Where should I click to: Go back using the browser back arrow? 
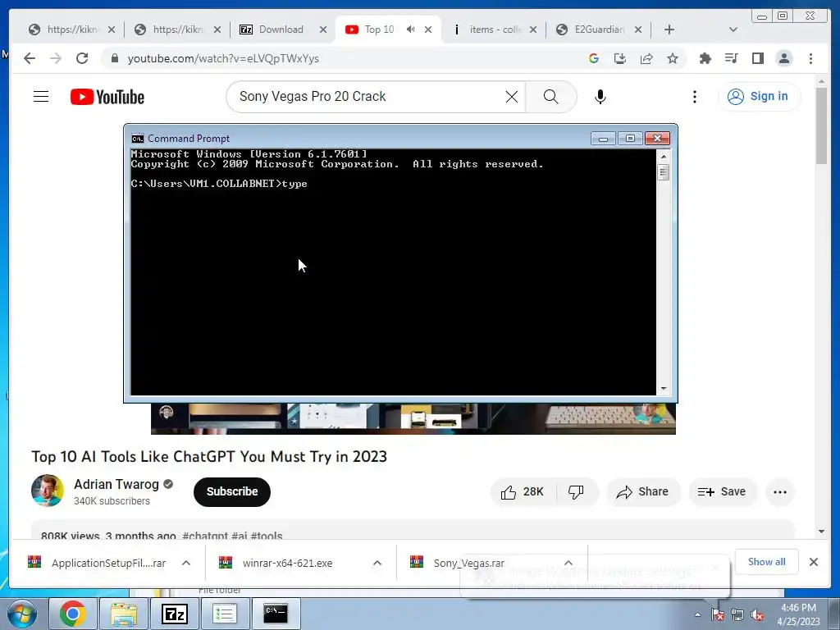click(30, 58)
